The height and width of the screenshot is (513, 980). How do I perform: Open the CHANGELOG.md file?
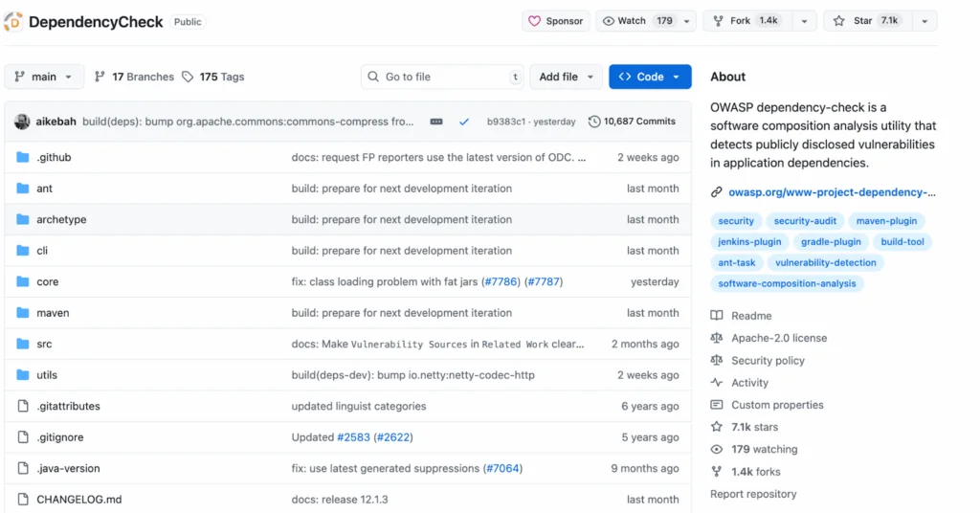[79, 500]
